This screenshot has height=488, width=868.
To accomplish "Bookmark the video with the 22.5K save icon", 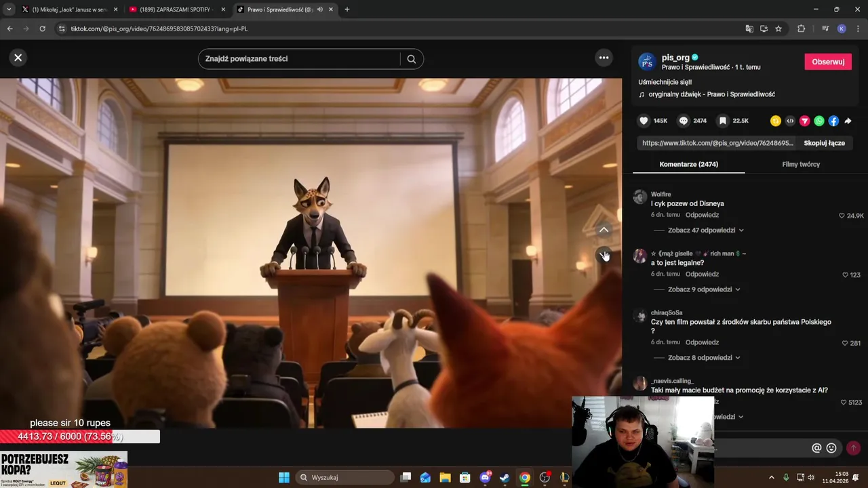I will coord(723,121).
